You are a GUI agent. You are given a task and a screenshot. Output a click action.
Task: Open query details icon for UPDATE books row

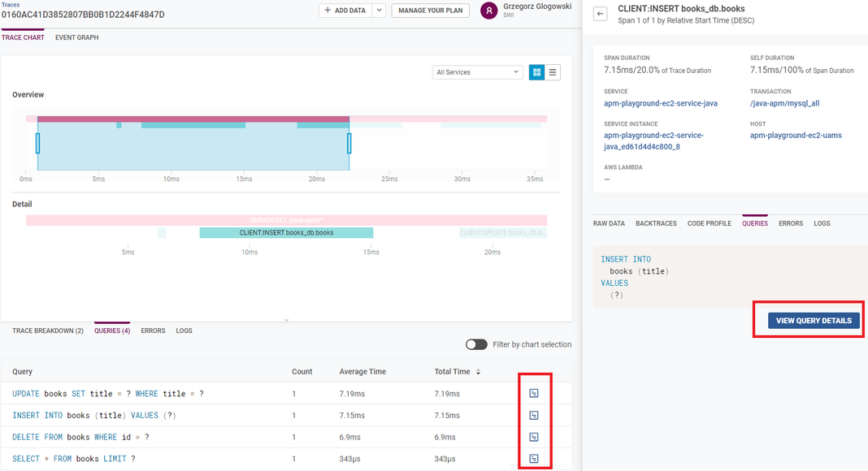coord(534,393)
